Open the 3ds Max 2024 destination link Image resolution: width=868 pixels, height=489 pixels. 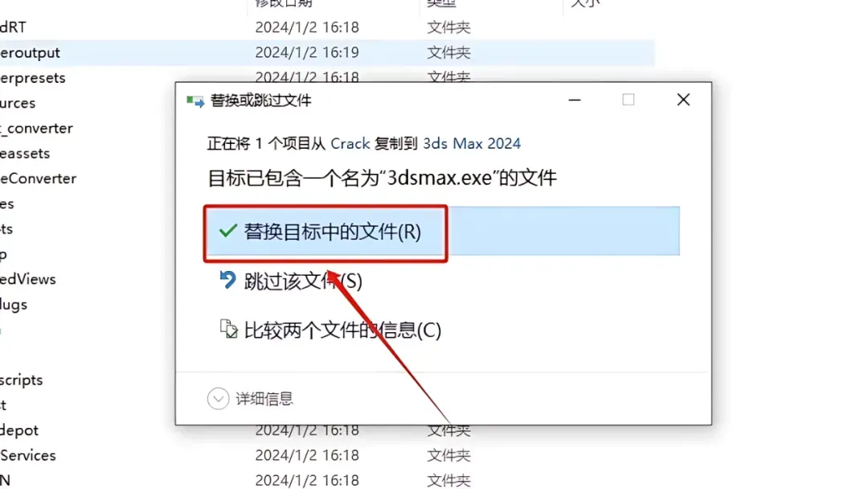472,143
